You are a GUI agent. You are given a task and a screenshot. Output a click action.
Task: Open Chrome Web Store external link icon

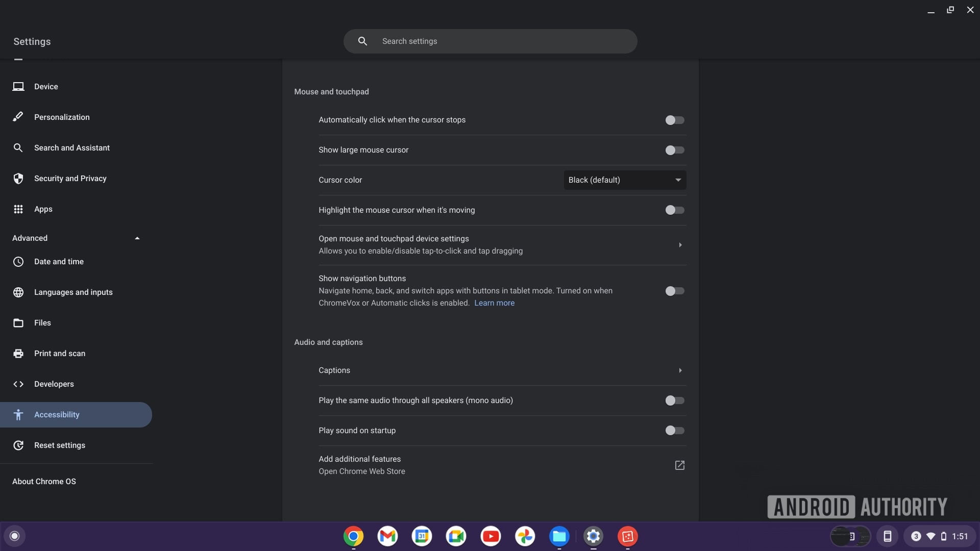pyautogui.click(x=679, y=465)
